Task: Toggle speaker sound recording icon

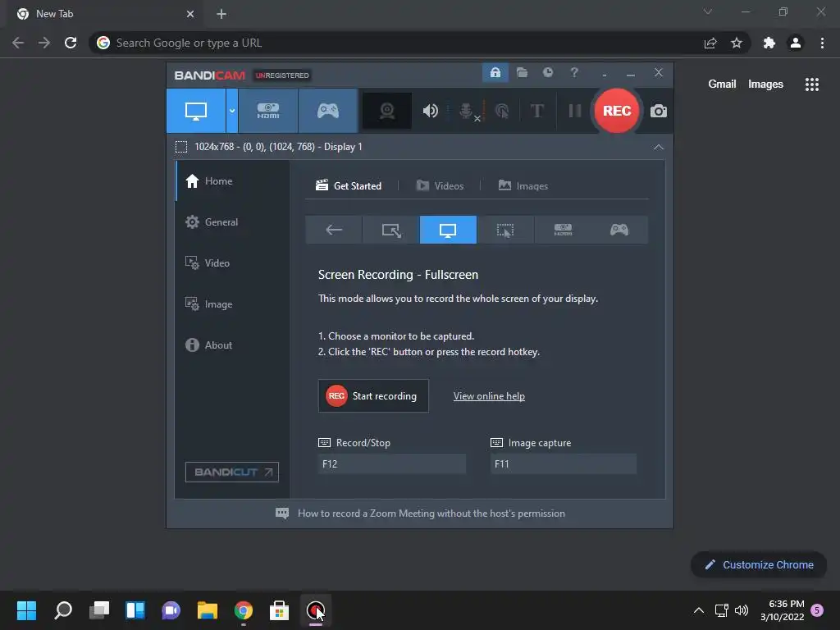Action: pos(430,111)
